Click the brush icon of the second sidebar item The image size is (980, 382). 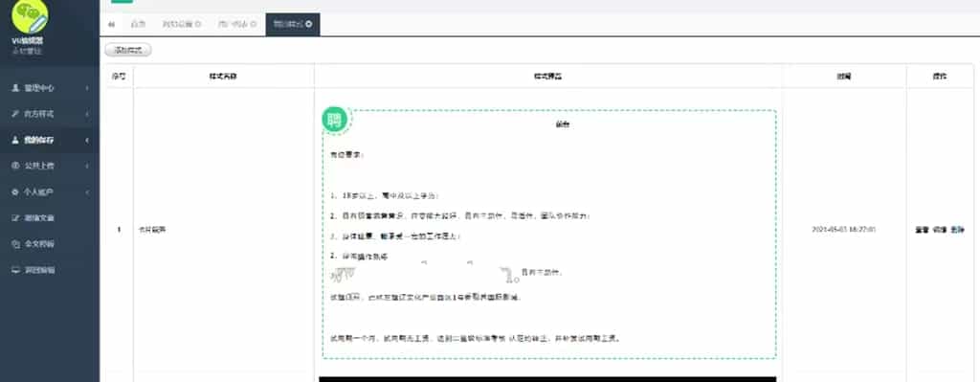(15, 114)
